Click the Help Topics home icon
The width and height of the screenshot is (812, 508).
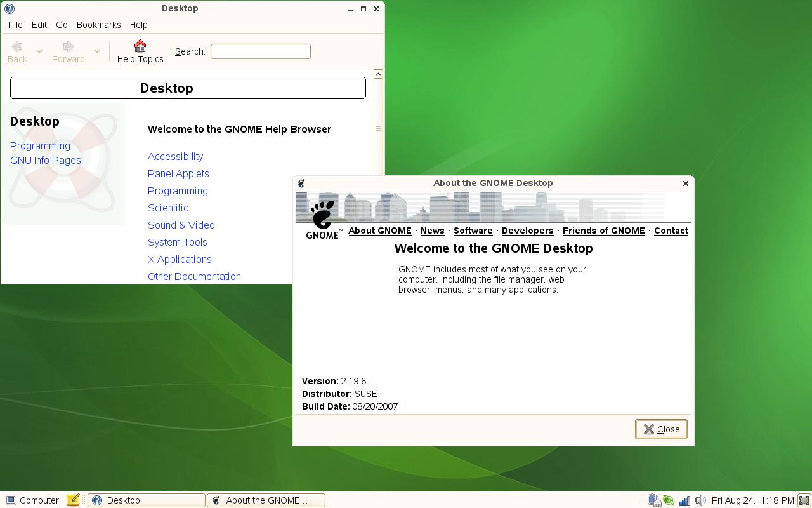click(140, 46)
